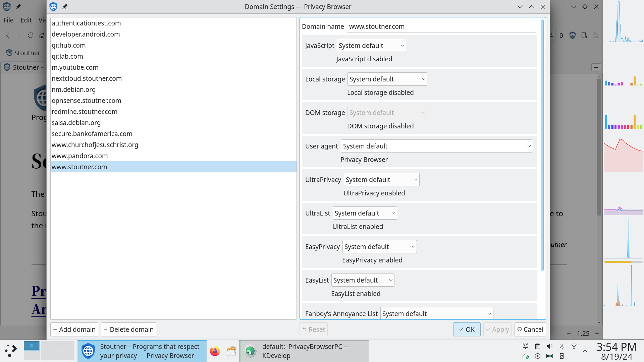Select opnsense.stoutner.com in domain list
Image resolution: width=644 pixels, height=362 pixels.
173,101
